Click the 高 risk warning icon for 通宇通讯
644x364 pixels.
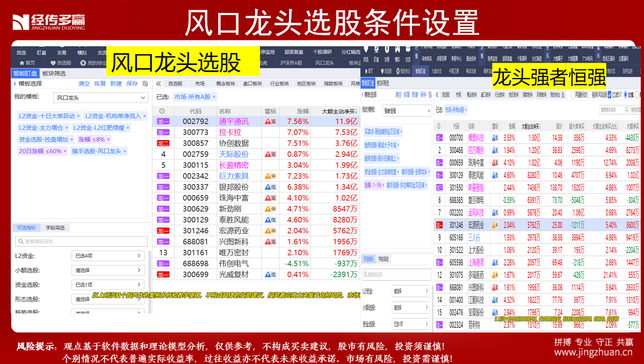270,122
